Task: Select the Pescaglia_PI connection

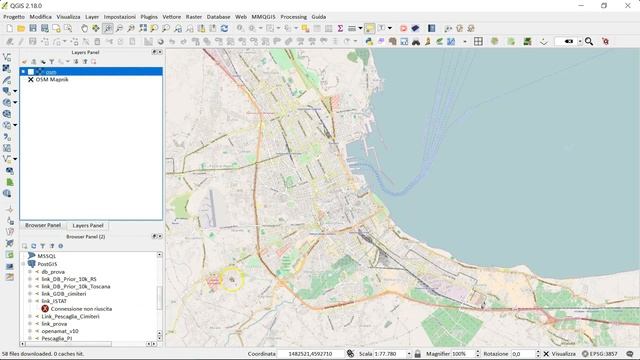Action: point(57,338)
